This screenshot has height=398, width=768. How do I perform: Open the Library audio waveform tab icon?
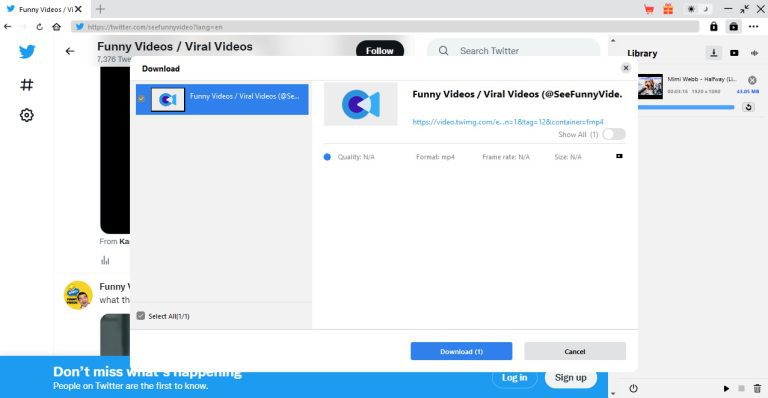(x=754, y=53)
